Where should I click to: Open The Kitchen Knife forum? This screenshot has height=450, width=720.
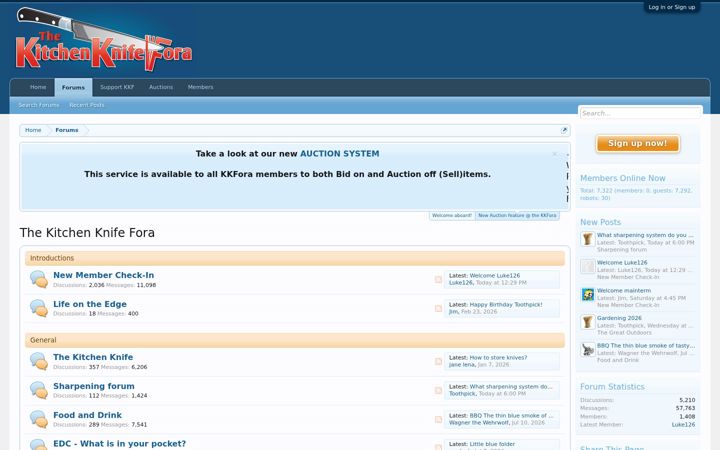click(93, 357)
